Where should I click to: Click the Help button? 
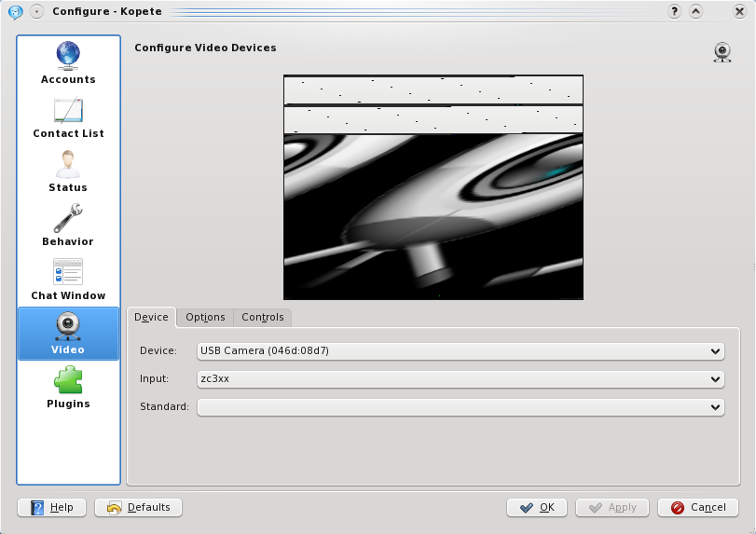point(51,508)
